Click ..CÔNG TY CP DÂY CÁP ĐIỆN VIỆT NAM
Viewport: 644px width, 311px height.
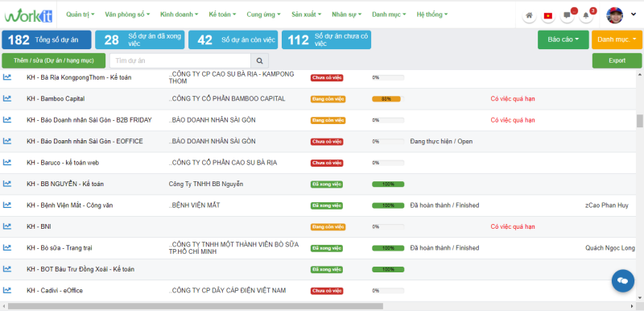pos(227,291)
